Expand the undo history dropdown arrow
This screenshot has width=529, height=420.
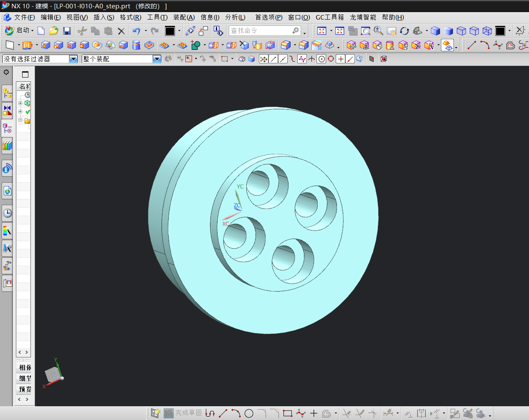[x=146, y=31]
